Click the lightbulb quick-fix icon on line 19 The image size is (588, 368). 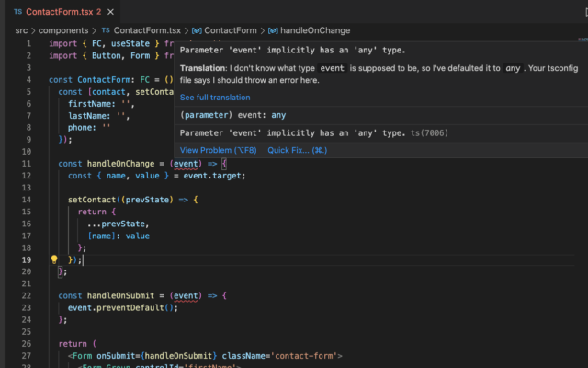pos(54,259)
